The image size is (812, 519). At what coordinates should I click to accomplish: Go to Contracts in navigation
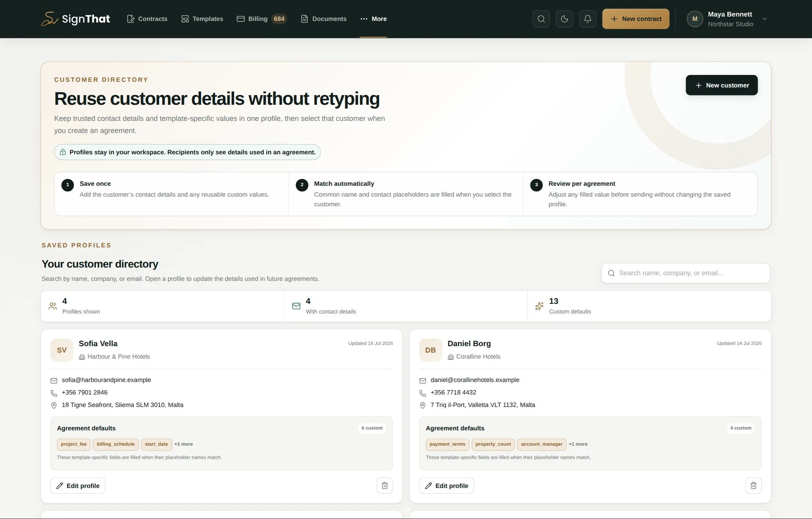pyautogui.click(x=147, y=19)
